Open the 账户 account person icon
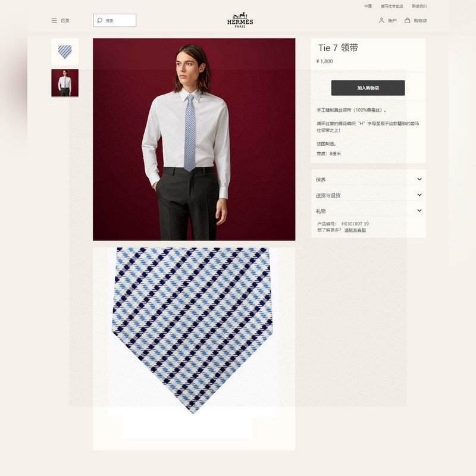The width and height of the screenshot is (476, 476). click(x=381, y=20)
